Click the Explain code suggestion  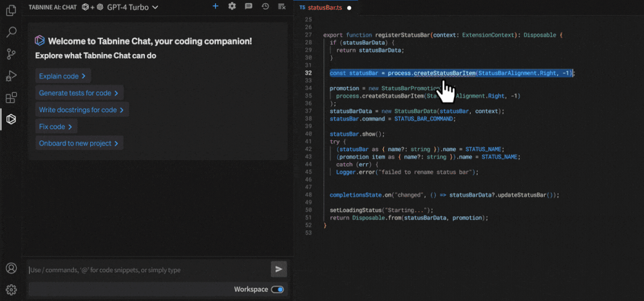point(62,77)
